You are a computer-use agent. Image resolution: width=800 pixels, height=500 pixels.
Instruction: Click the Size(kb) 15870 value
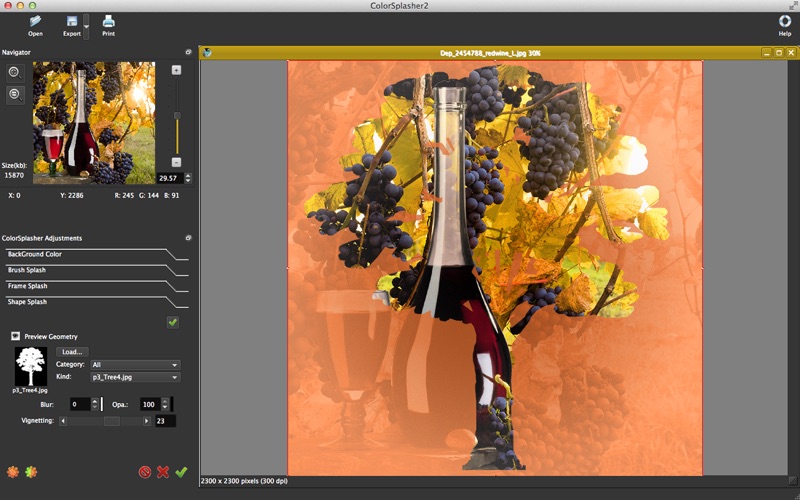coord(14,175)
